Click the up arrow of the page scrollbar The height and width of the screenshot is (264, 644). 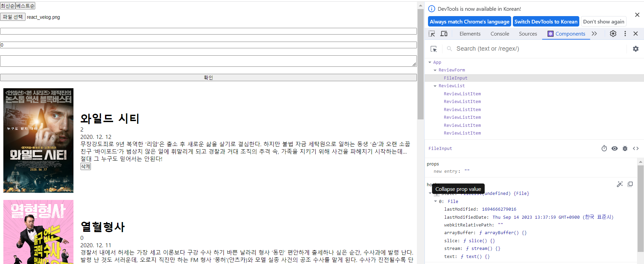pos(421,5)
